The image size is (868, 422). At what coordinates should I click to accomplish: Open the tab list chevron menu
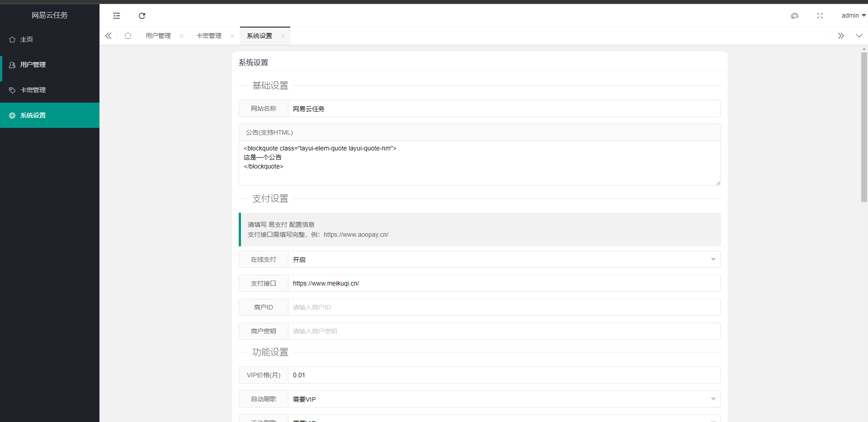click(859, 35)
